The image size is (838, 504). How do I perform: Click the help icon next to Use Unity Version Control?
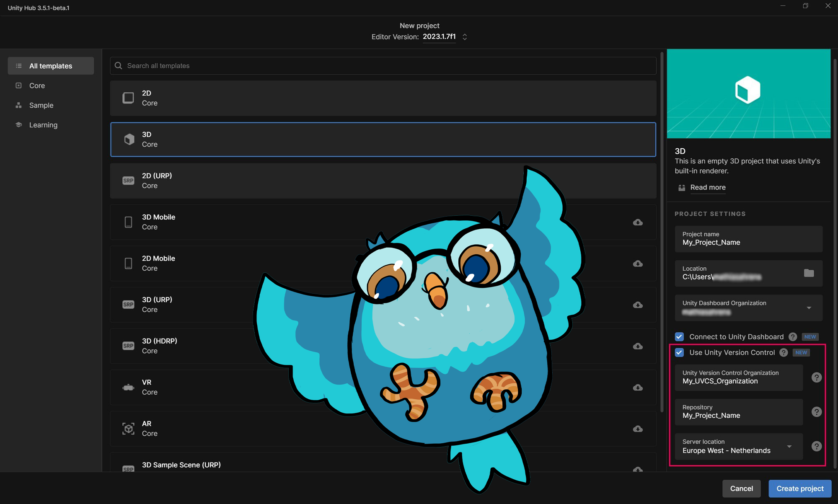(x=784, y=352)
